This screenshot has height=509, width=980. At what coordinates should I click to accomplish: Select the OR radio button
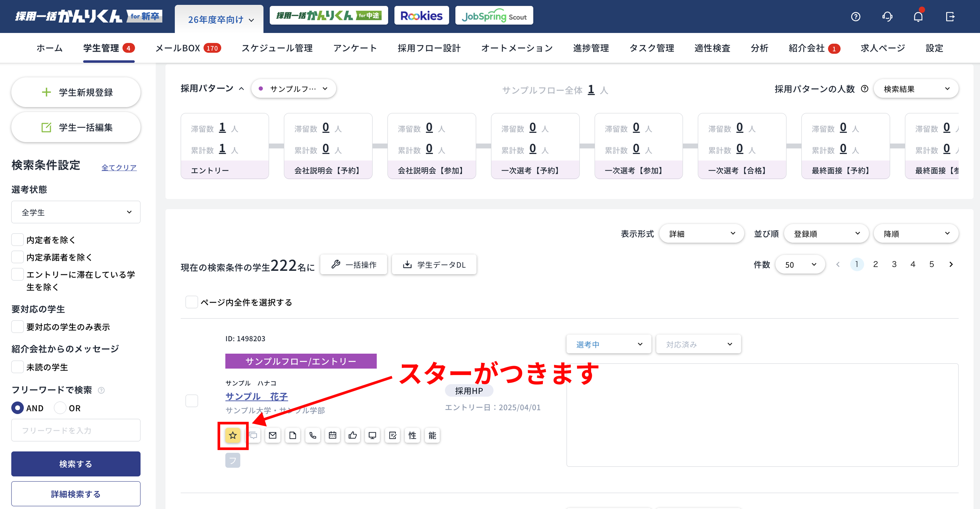pos(60,408)
